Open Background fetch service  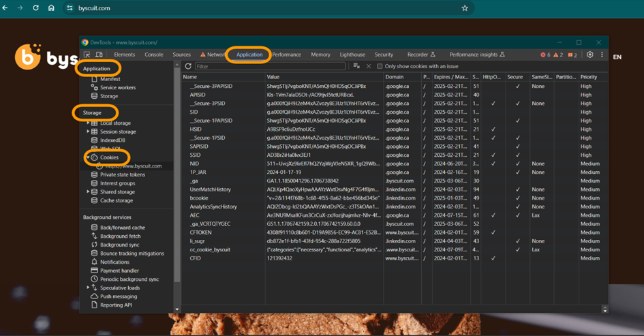click(121, 236)
